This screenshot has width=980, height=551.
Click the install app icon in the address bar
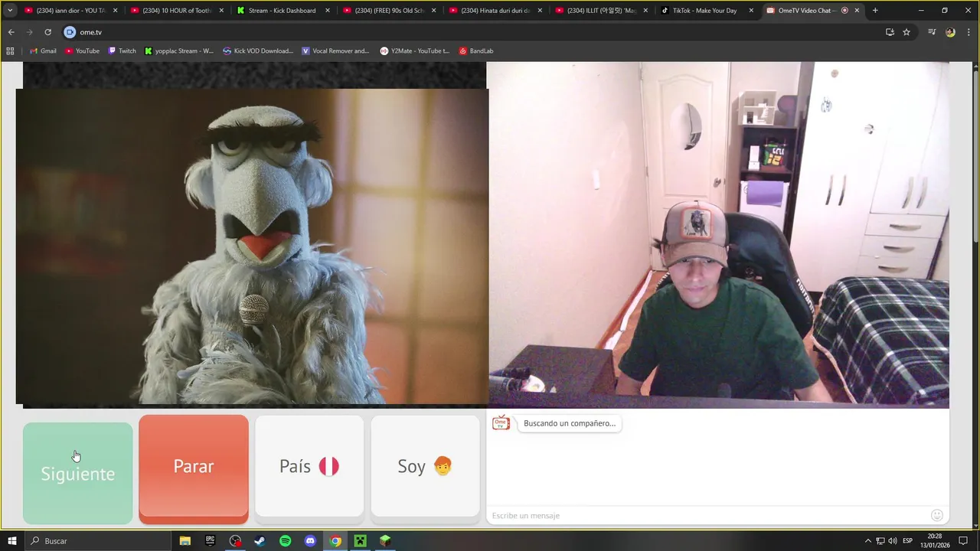tap(890, 32)
